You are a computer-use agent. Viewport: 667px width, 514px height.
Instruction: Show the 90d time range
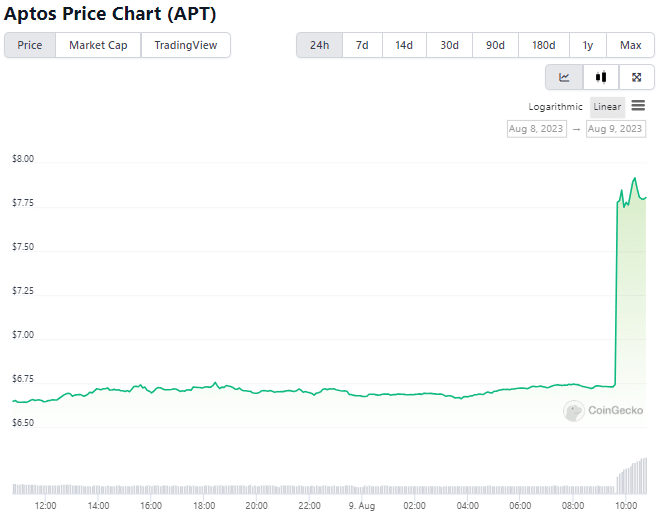click(495, 45)
